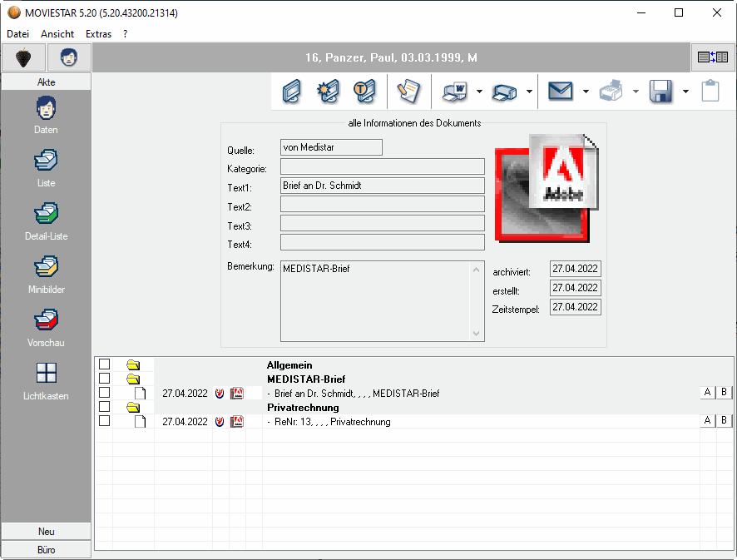Click the Adobe PDF document thumbnail

[x=547, y=188]
